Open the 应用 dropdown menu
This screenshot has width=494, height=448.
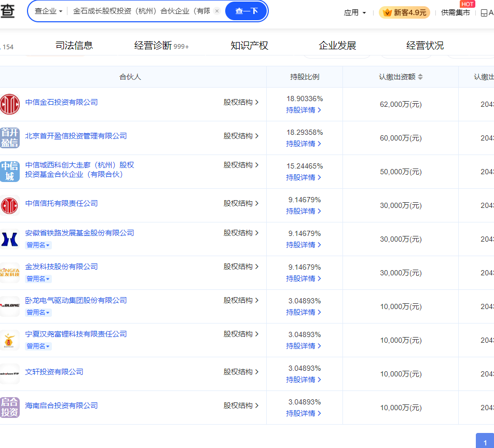(x=355, y=12)
